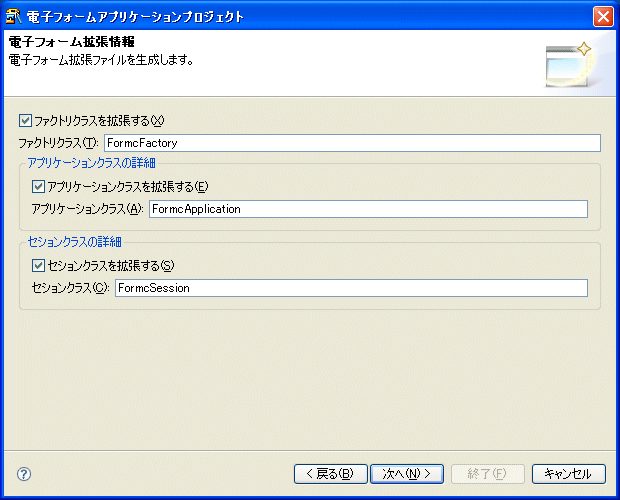Click the セションクラス(C) label

point(70,288)
